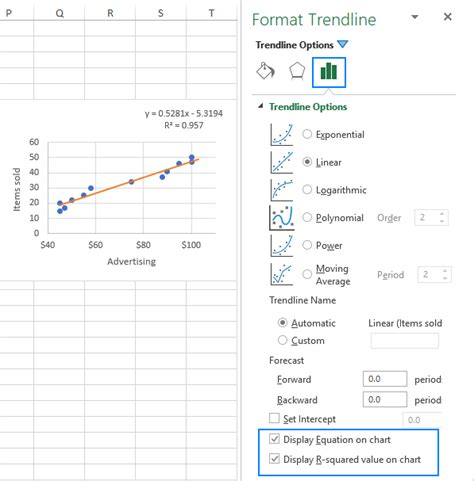Click the Forecast Backward period field
Viewport: 474px width, 481px height.
[x=385, y=399]
